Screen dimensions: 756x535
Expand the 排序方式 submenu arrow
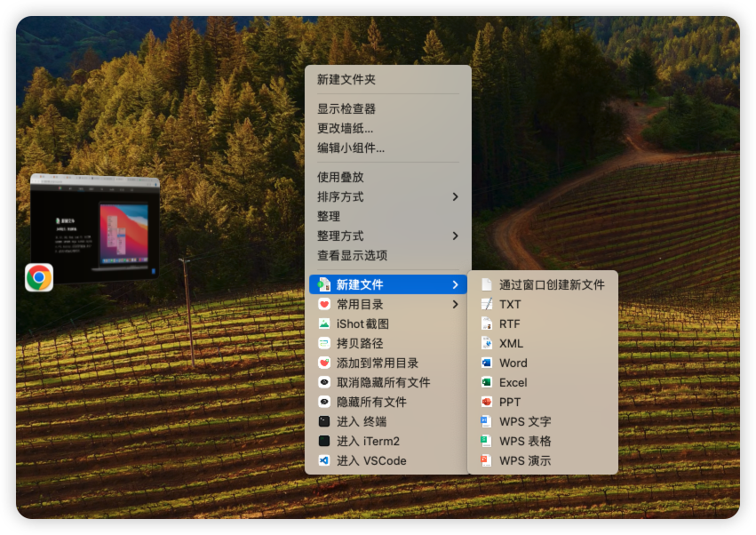point(455,196)
